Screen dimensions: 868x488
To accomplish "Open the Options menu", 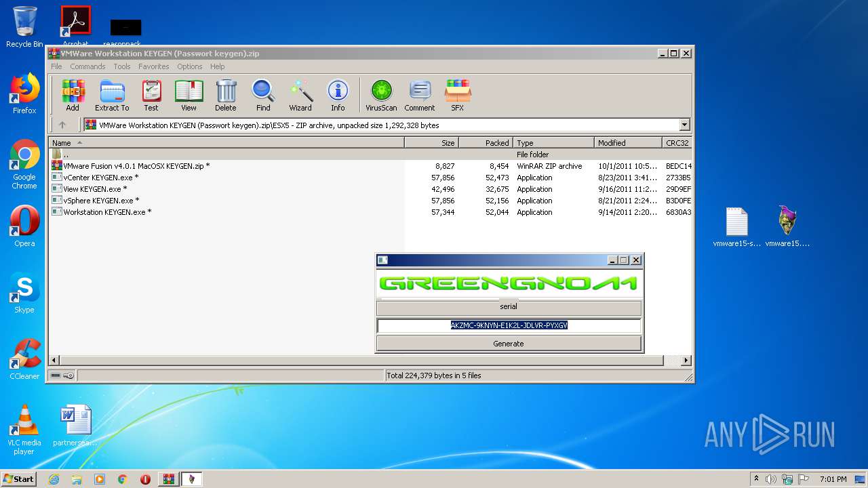I will [x=190, y=66].
